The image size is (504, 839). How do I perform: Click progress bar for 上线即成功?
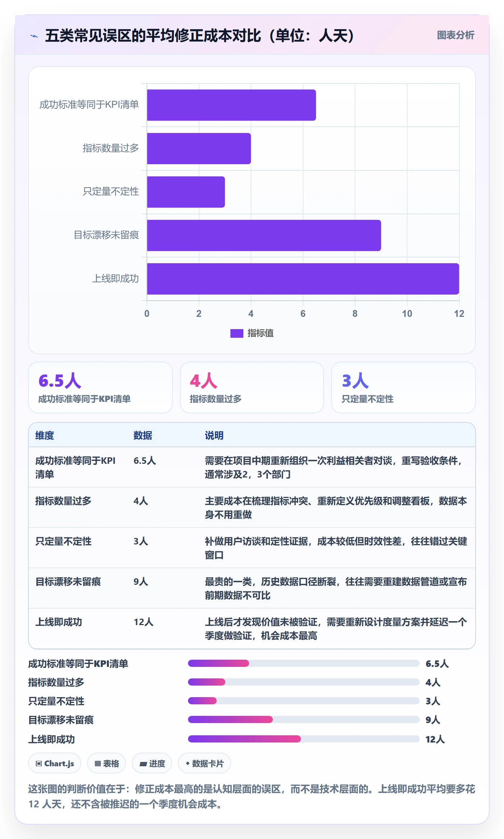(303, 739)
